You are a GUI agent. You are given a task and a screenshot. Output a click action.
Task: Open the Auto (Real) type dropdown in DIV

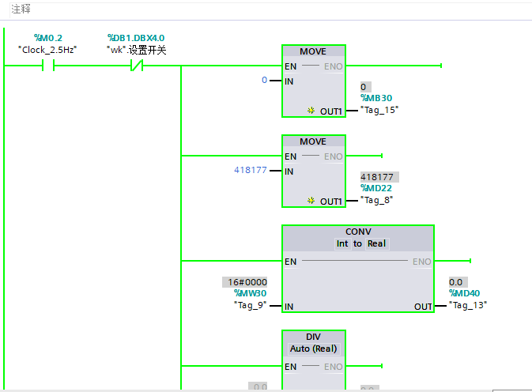click(x=313, y=349)
